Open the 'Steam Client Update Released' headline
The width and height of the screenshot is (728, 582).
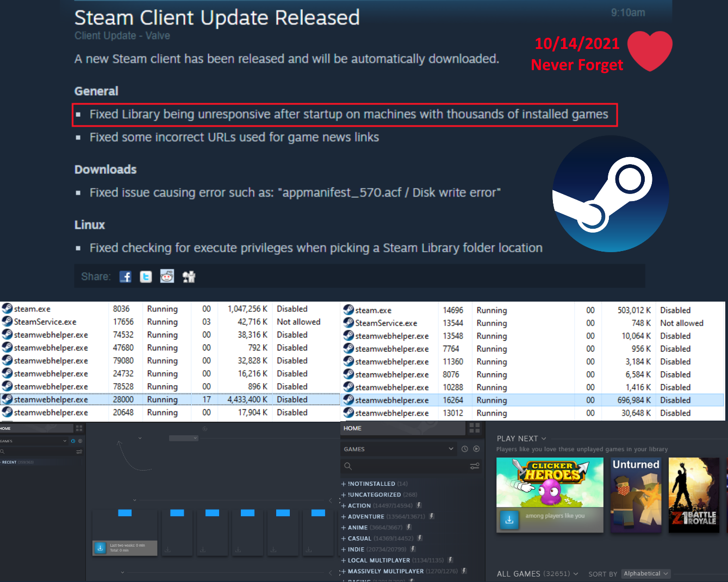[217, 17]
